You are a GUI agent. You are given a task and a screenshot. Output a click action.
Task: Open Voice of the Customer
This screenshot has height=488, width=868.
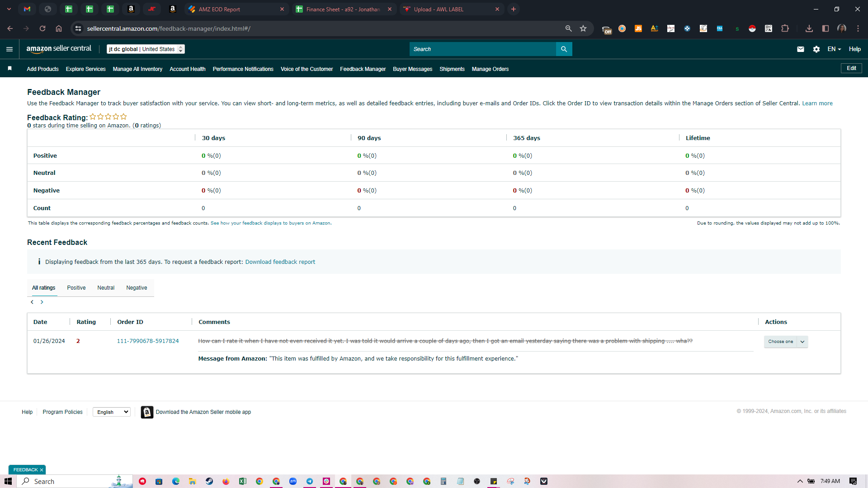coord(307,69)
